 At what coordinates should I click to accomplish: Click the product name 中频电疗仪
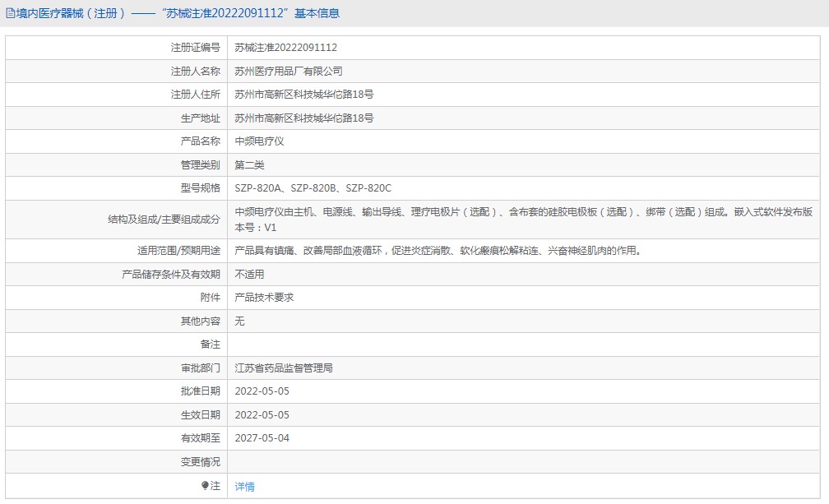[x=260, y=141]
